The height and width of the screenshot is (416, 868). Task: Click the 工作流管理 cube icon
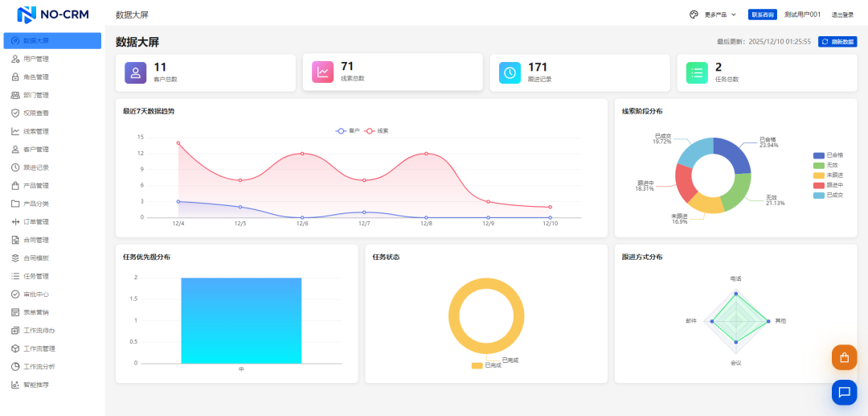tap(15, 348)
